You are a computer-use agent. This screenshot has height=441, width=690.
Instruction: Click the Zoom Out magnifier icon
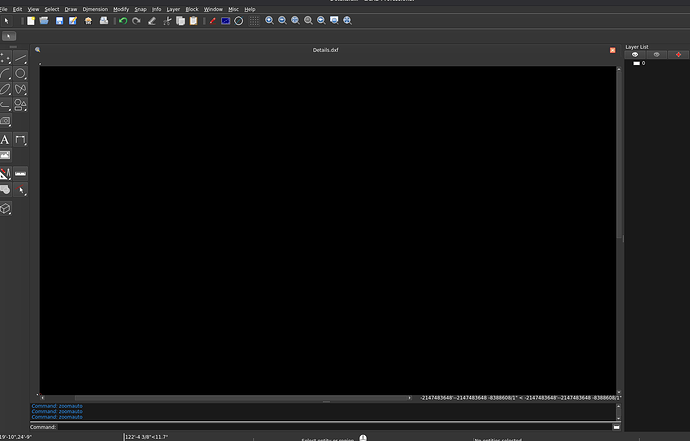click(283, 20)
